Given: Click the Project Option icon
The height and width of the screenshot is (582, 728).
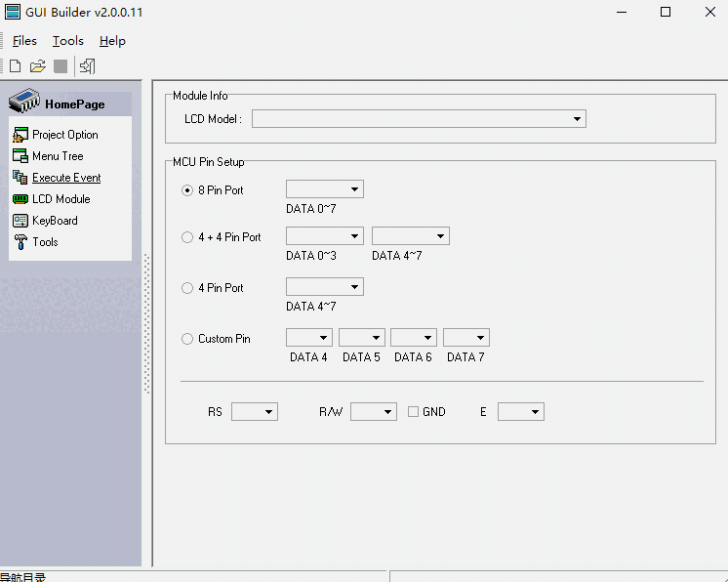Looking at the screenshot, I should [20, 135].
